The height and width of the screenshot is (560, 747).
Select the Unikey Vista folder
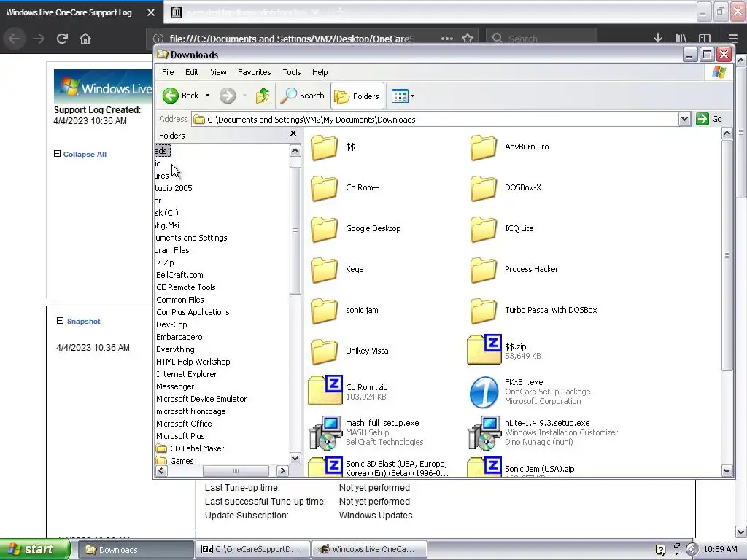349,351
